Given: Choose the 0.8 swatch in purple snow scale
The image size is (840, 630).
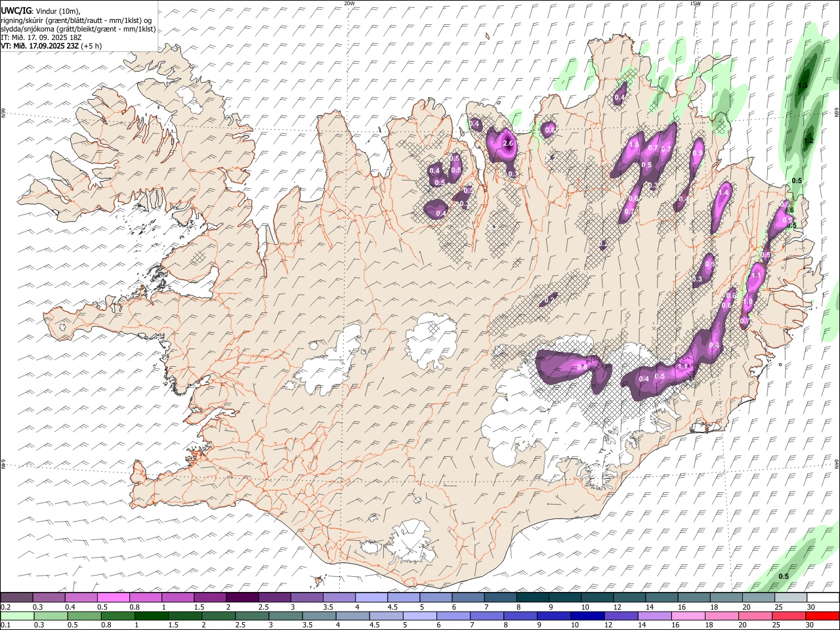Looking at the screenshot, I should [x=146, y=597].
